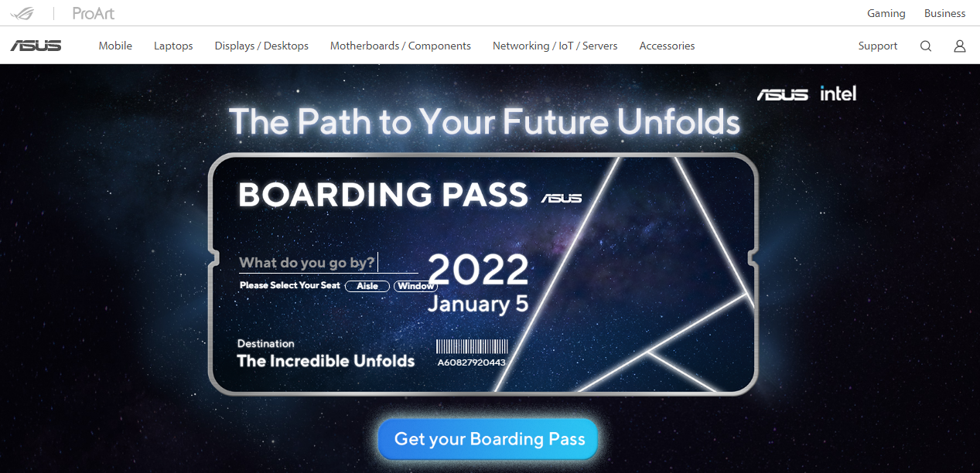Click the Intel logo in banner
This screenshot has width=980, height=473.
click(838, 94)
